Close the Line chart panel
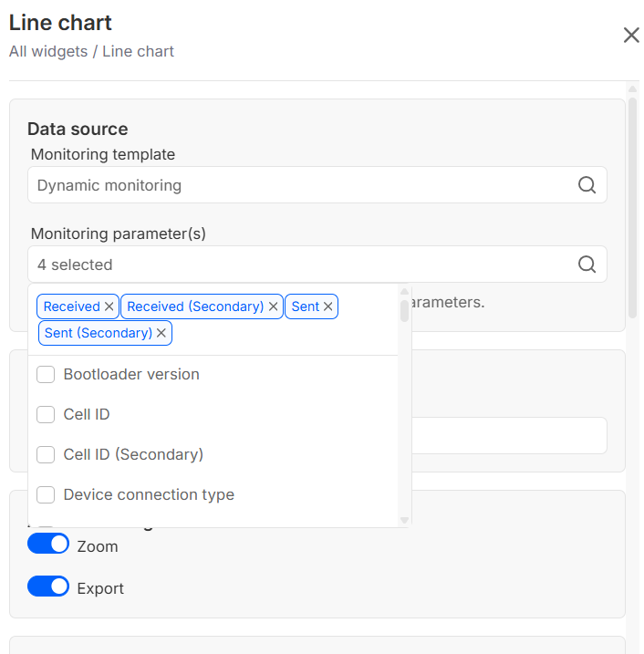 click(630, 36)
